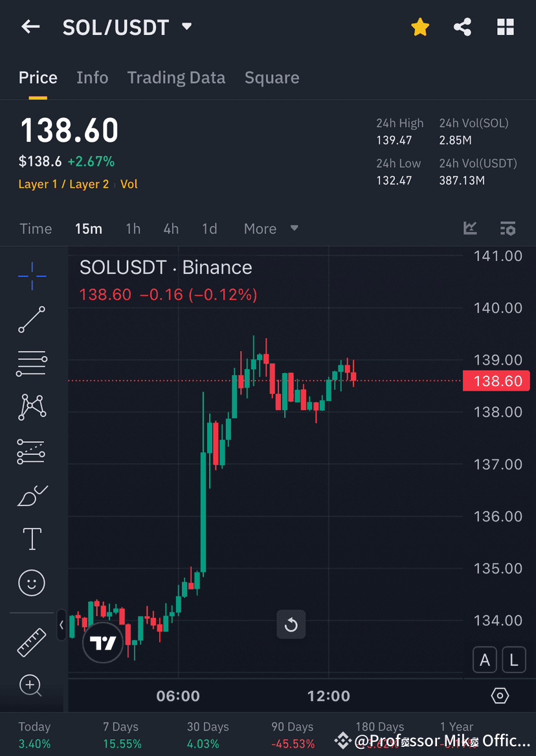The image size is (536, 756).
Task: Tap the 141.00 price axis label
Action: [x=498, y=256]
